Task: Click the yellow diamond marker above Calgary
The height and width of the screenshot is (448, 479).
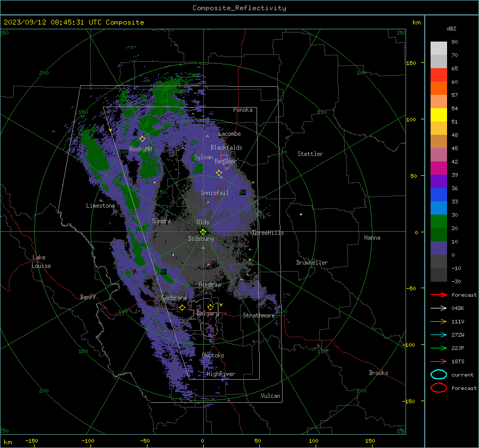Action: (210, 307)
